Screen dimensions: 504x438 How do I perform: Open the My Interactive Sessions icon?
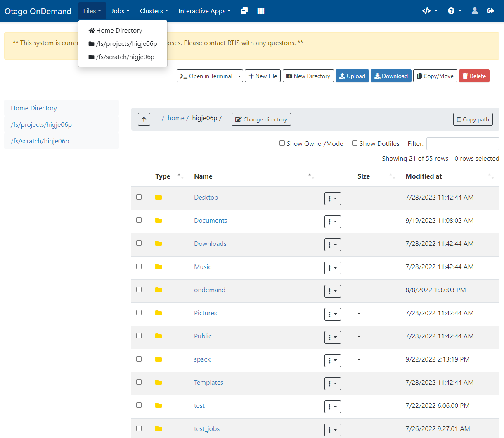tap(244, 11)
